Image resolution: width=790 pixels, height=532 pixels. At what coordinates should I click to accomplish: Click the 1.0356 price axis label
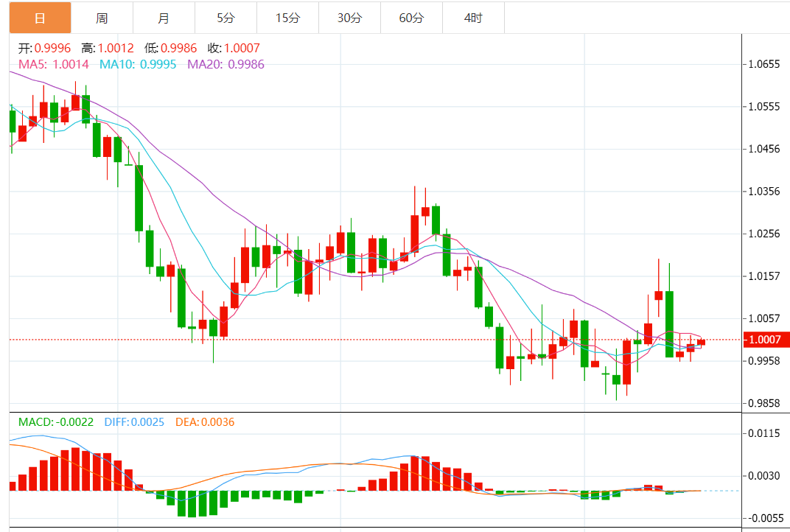click(x=763, y=191)
